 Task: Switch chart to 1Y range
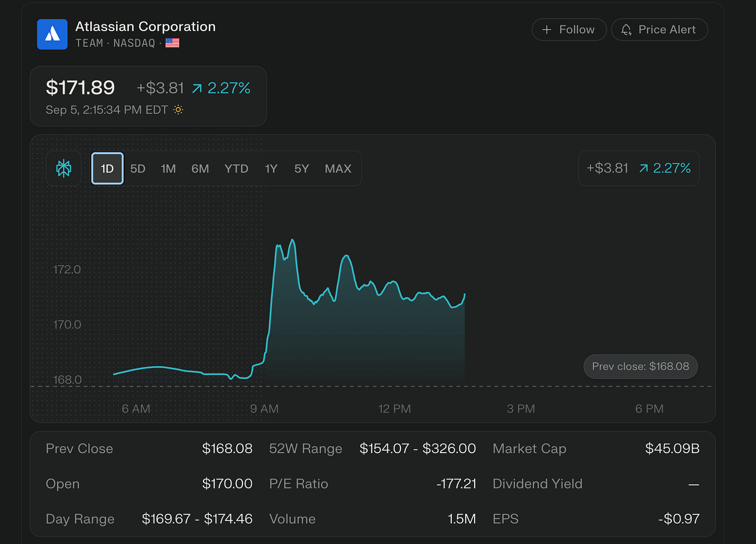point(271,169)
